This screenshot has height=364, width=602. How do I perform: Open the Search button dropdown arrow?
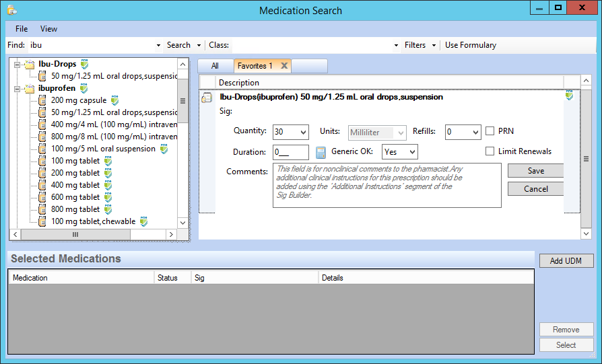coord(199,45)
